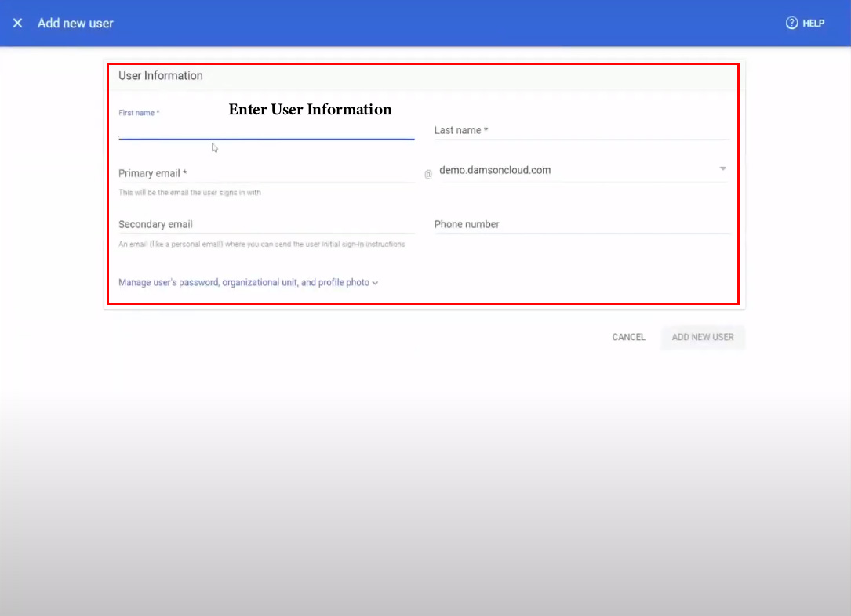Open domain dropdown arrow
This screenshot has height=616, width=851.
(x=722, y=169)
